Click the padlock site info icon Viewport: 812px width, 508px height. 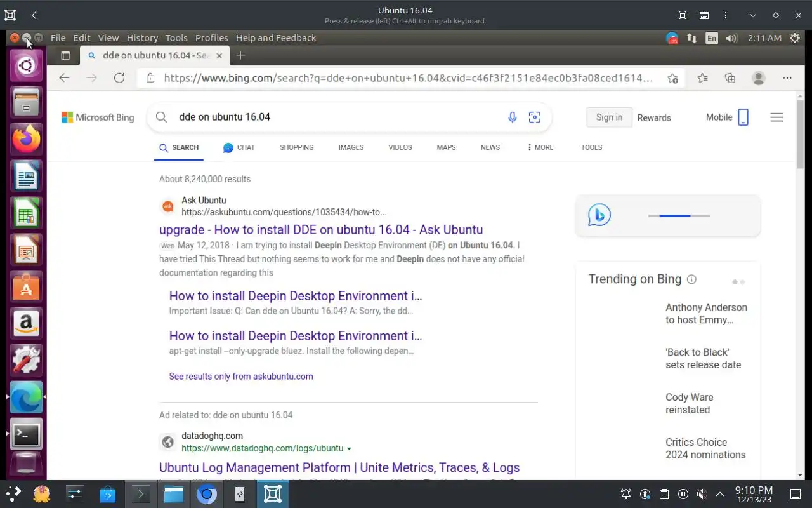[x=150, y=78]
